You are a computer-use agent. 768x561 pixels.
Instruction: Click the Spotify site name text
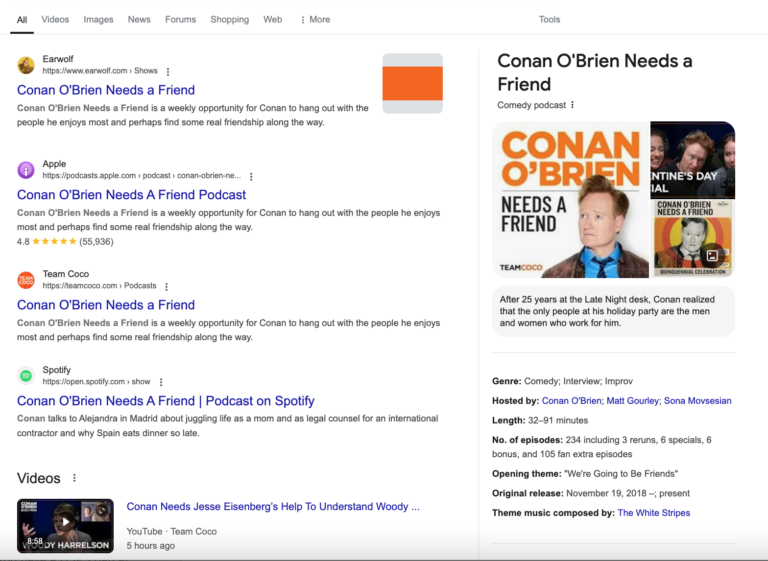click(x=56, y=370)
